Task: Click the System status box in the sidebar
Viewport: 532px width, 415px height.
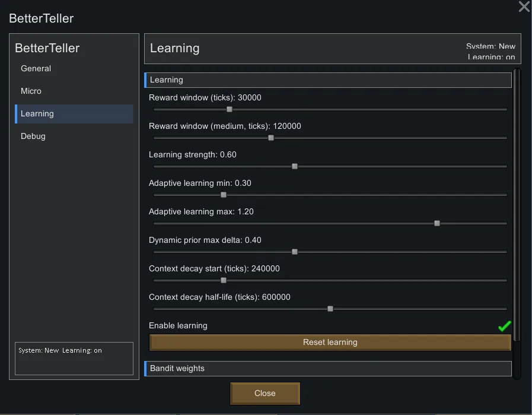Action: coord(74,359)
